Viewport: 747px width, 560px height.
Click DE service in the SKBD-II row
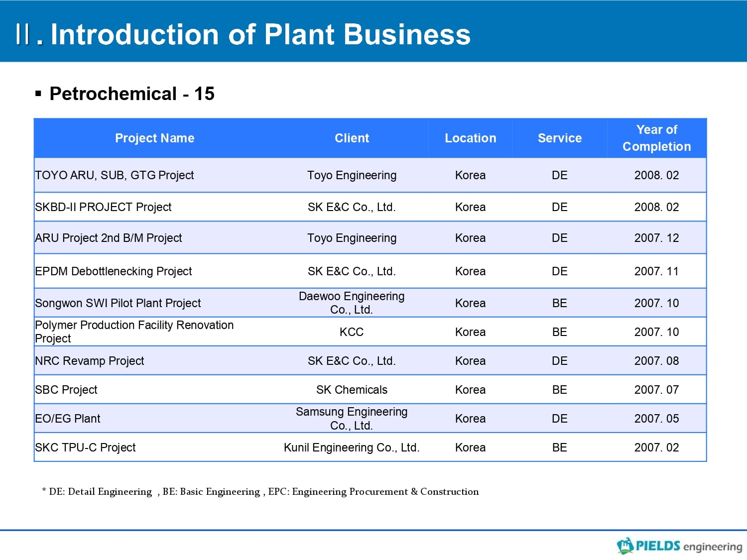[560, 207]
